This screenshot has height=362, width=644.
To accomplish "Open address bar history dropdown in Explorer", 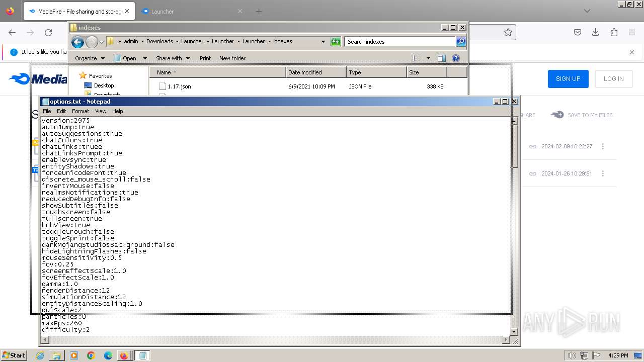I will (x=323, y=42).
